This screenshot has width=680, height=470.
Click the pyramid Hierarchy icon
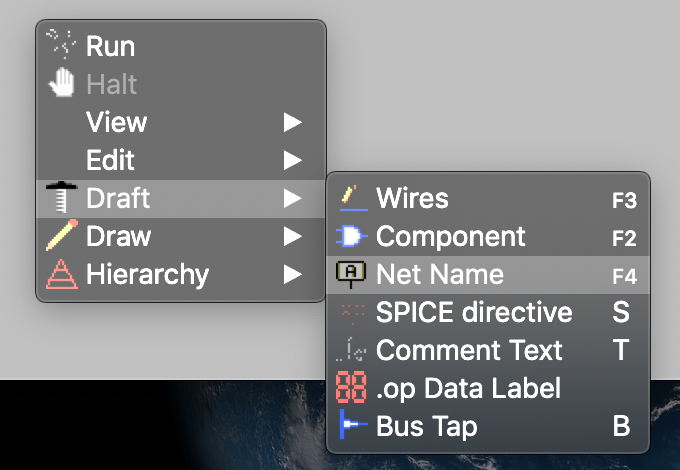pos(62,274)
